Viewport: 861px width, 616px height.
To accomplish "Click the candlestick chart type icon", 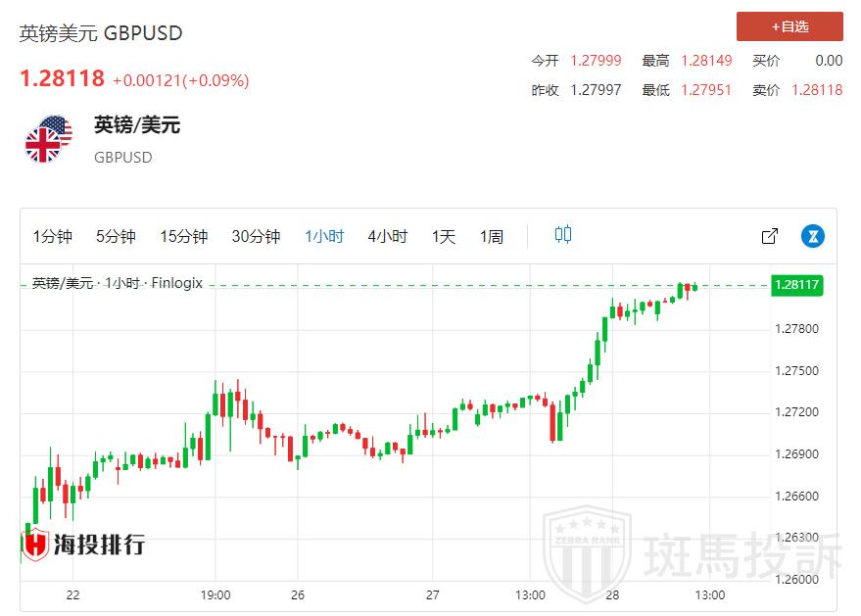I will pyautogui.click(x=563, y=235).
